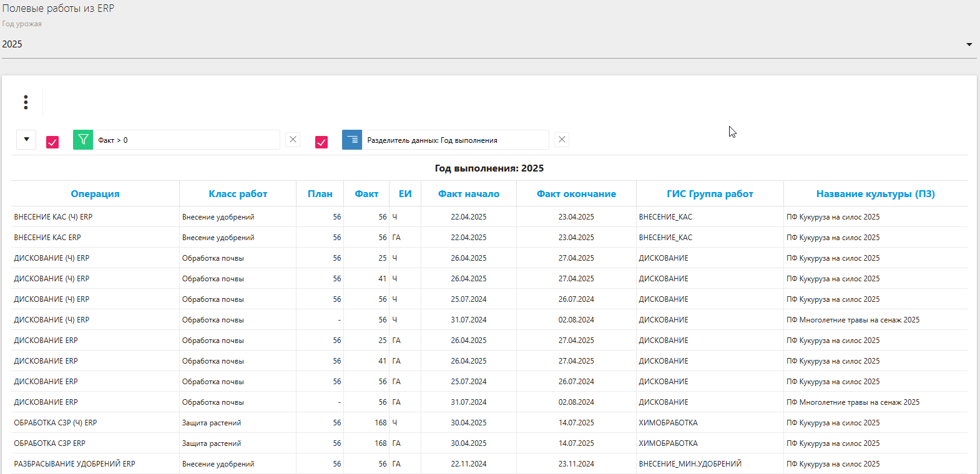Click the harvest year dropdown arrow
Screen dimensions: 980x474
(x=969, y=44)
